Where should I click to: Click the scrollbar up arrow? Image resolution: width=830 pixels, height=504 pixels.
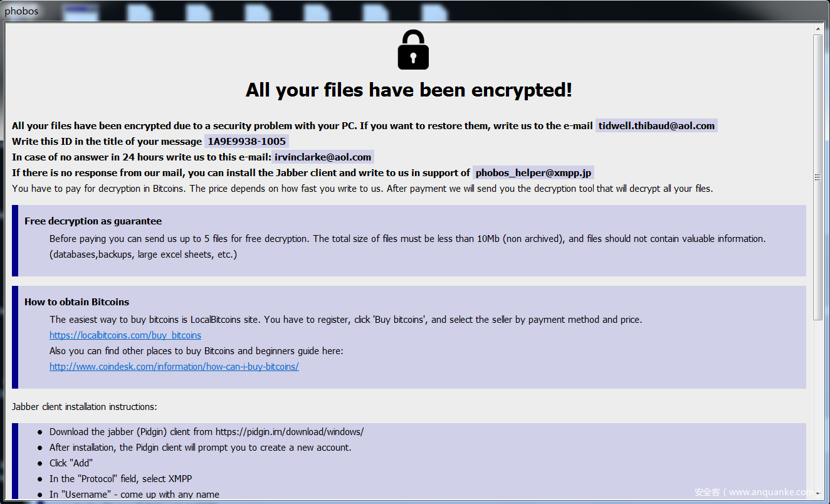pos(817,29)
